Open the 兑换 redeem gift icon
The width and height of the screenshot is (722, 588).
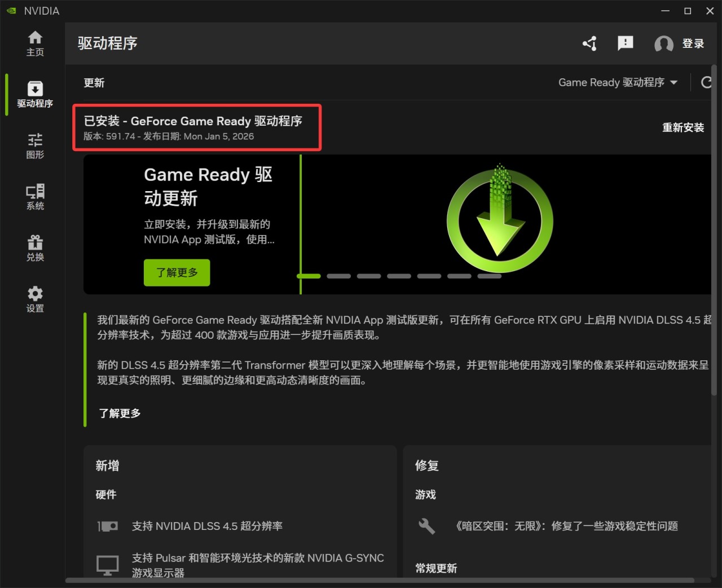point(35,249)
